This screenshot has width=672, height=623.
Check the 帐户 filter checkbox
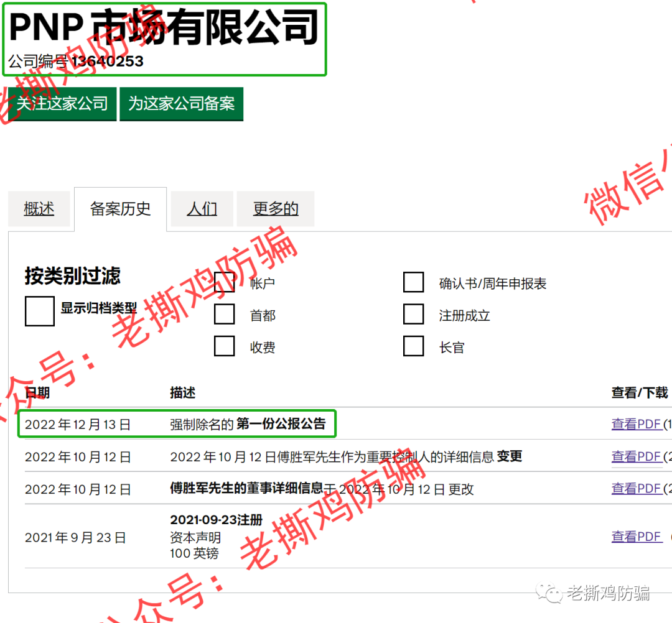(224, 282)
